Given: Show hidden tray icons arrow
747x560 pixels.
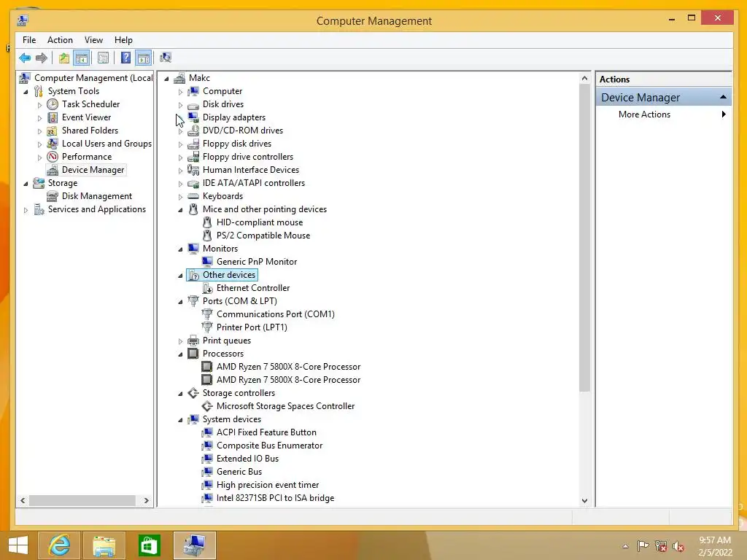Looking at the screenshot, I should [x=625, y=546].
